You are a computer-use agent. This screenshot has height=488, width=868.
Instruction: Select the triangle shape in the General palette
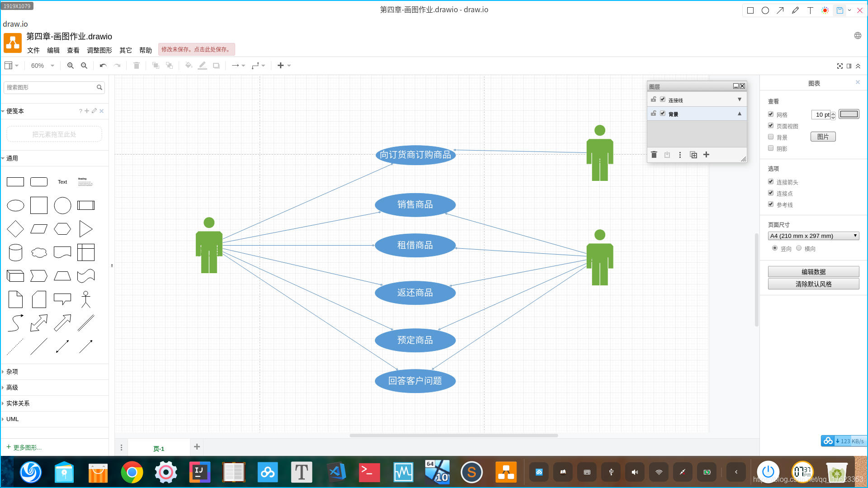click(85, 229)
